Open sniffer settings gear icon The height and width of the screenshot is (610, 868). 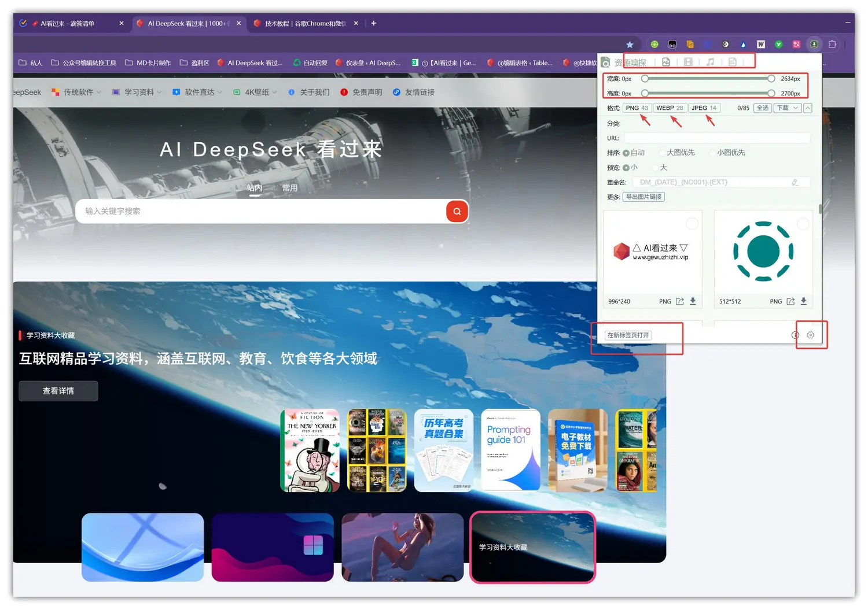[811, 335]
